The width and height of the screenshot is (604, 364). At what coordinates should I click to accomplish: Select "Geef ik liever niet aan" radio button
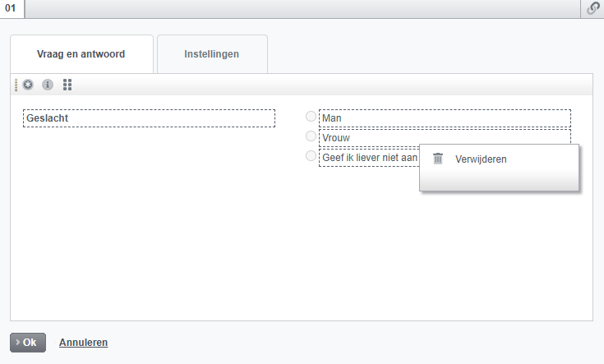[x=311, y=155]
